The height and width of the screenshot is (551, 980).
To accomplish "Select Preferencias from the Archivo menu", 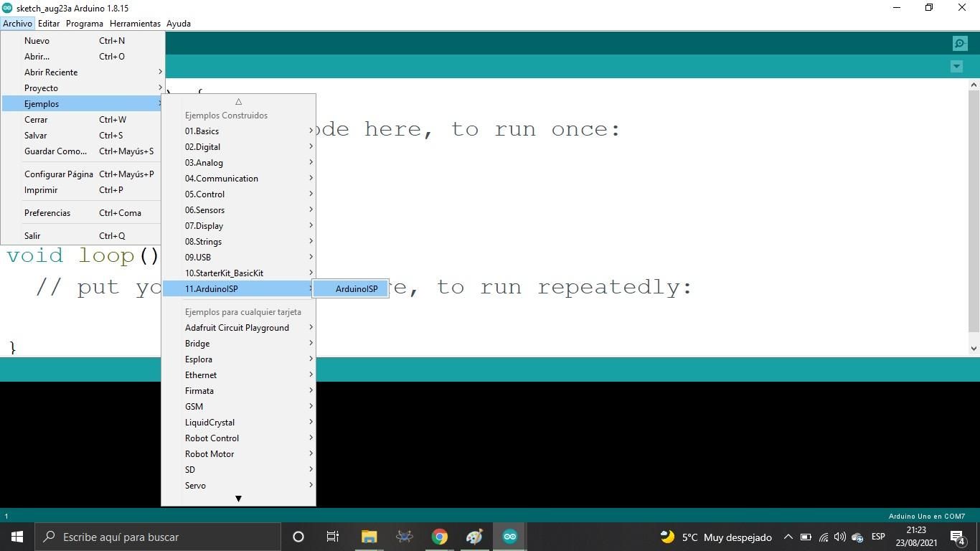I will pyautogui.click(x=47, y=212).
